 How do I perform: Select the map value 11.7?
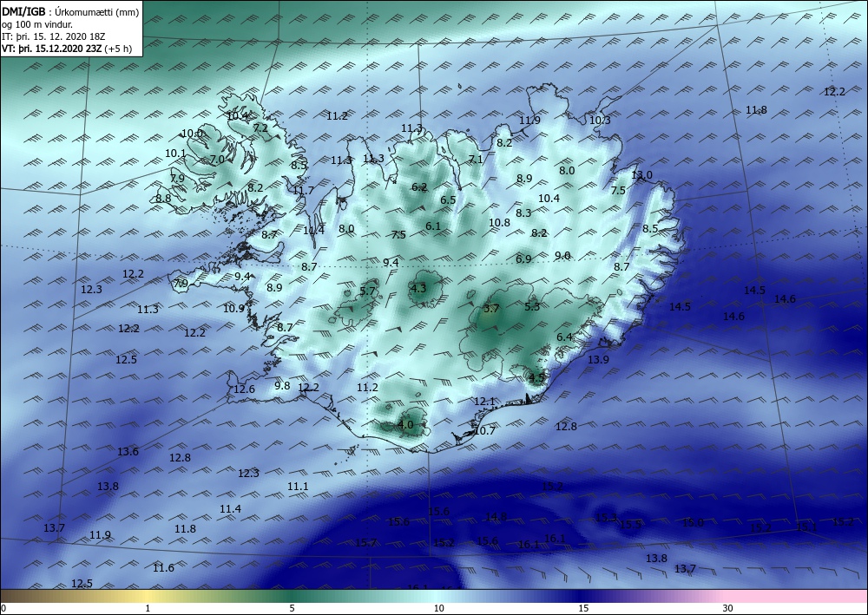point(303,191)
